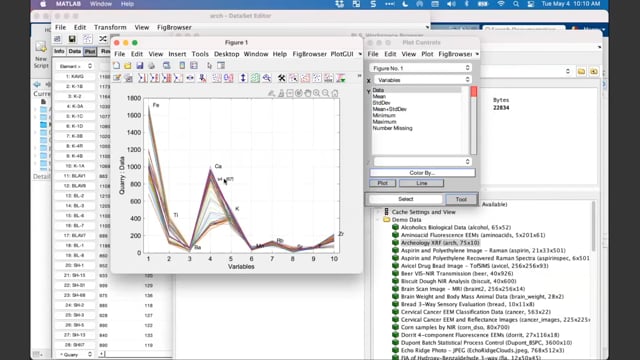
Task: Select Biscuit Dough NIR Analysis dataset
Action: (x=458, y=281)
